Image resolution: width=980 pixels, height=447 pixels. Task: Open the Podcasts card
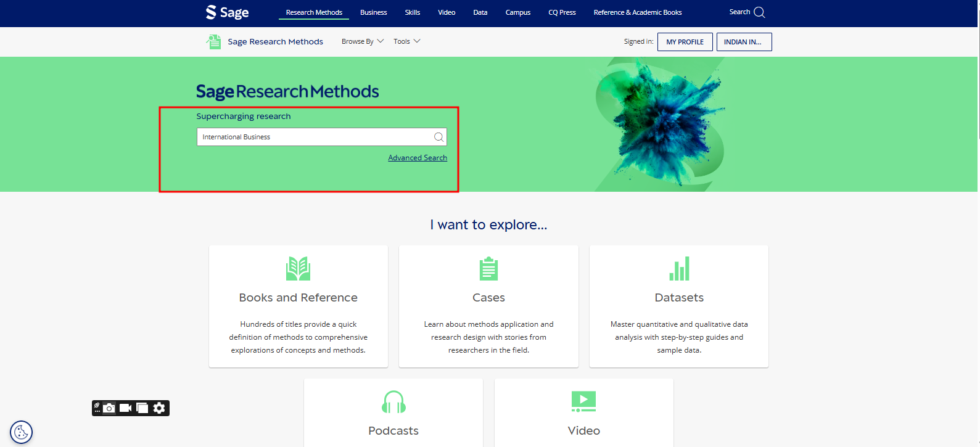(393, 413)
